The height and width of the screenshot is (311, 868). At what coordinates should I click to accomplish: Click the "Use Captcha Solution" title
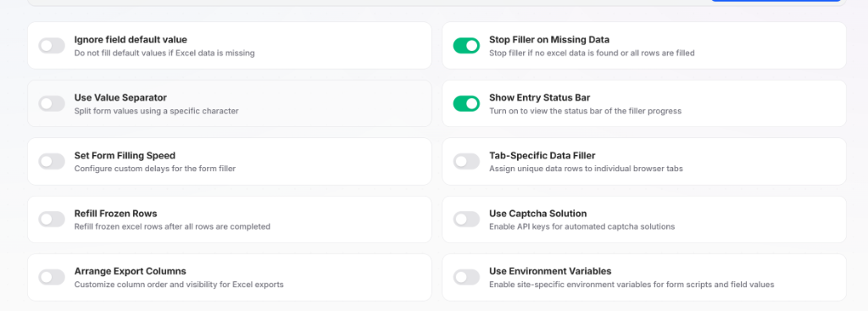tap(538, 214)
